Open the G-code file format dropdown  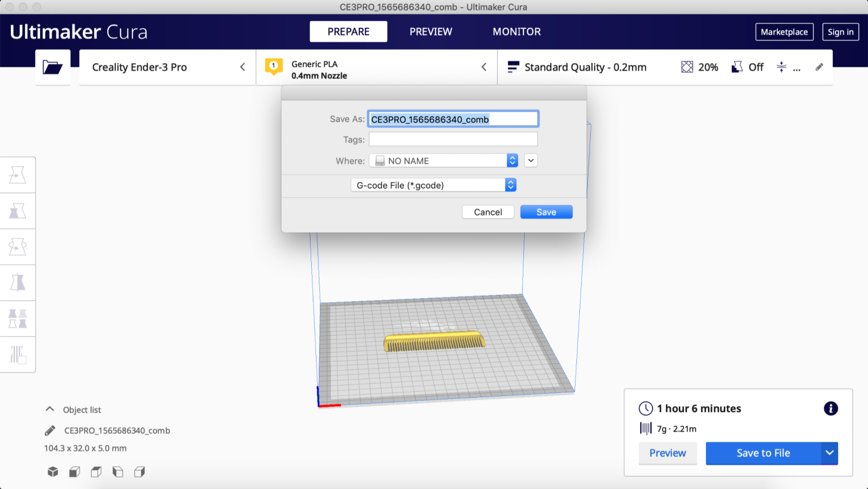(433, 185)
